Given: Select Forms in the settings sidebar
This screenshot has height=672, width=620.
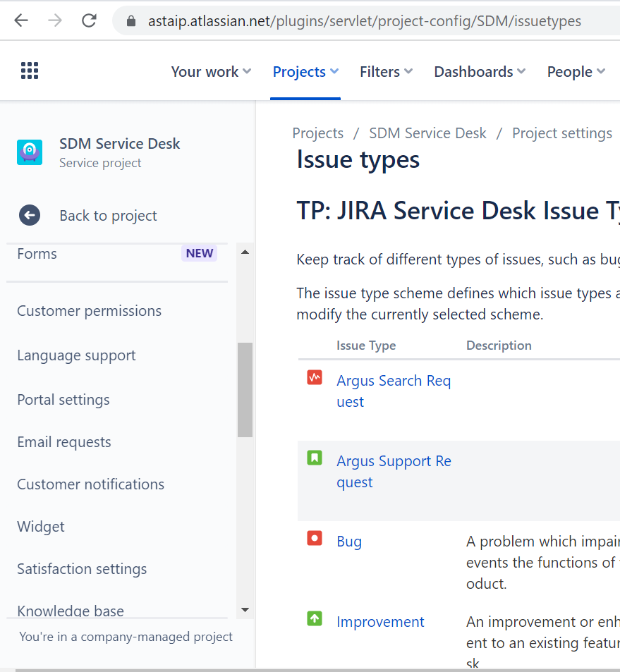Looking at the screenshot, I should pyautogui.click(x=37, y=254).
